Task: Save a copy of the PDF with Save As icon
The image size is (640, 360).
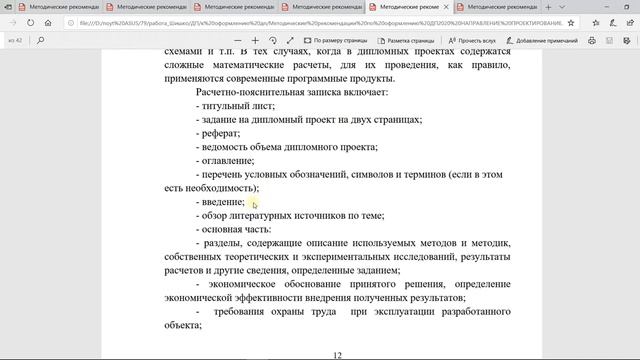Action: tap(627, 40)
